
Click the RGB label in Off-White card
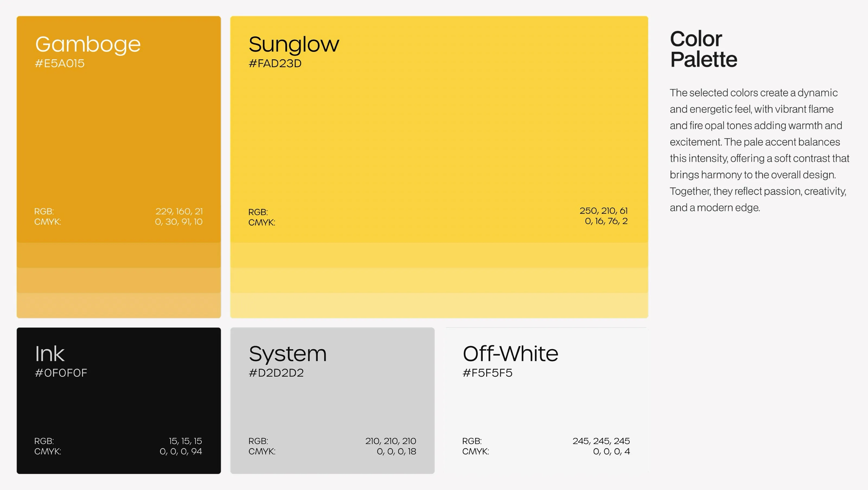pyautogui.click(x=472, y=441)
